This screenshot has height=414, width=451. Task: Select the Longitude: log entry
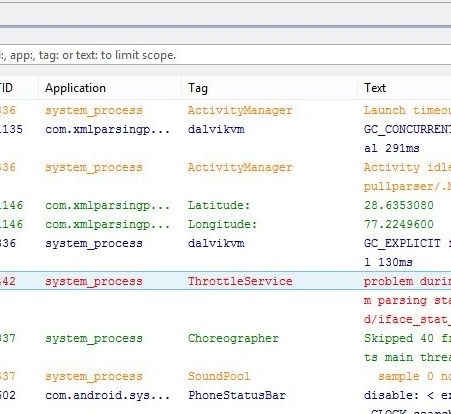pyautogui.click(x=225, y=224)
